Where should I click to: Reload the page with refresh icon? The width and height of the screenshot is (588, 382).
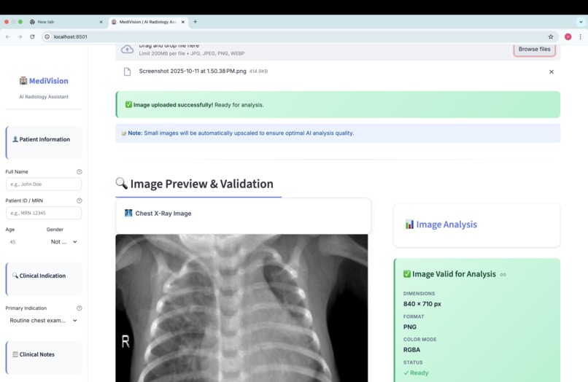click(x=32, y=36)
